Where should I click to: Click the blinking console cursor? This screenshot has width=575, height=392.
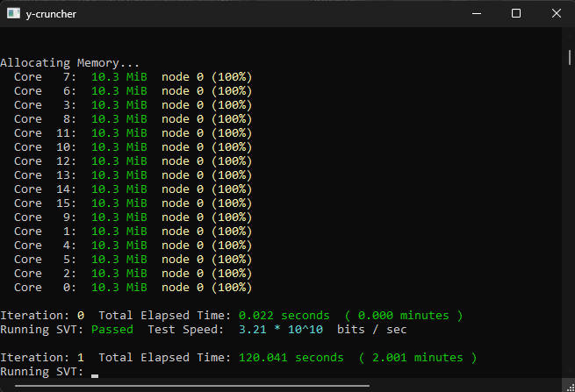tap(95, 376)
